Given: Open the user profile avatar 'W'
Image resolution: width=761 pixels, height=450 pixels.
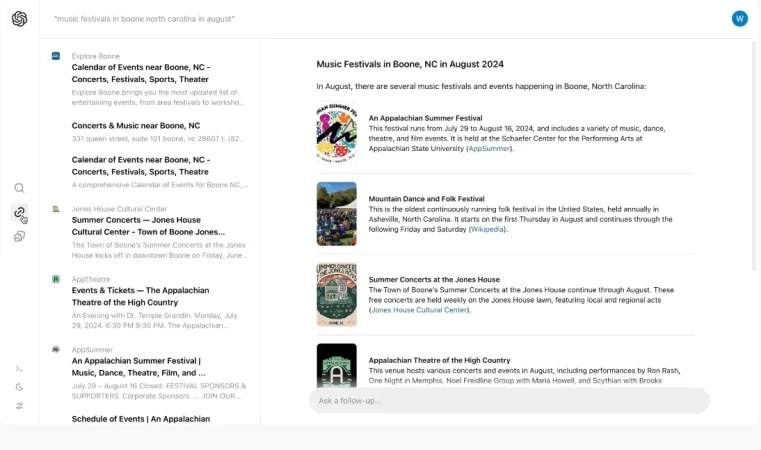Looking at the screenshot, I should (740, 18).
